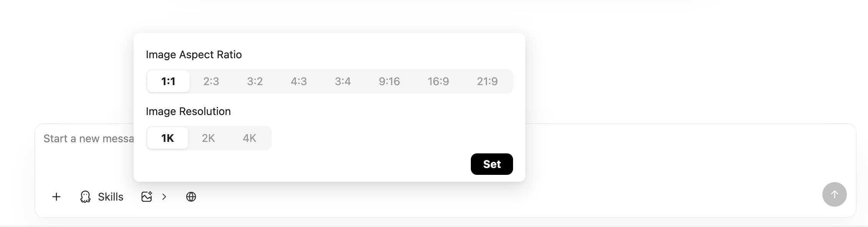
Task: Select 1K image resolution
Action: pyautogui.click(x=168, y=138)
